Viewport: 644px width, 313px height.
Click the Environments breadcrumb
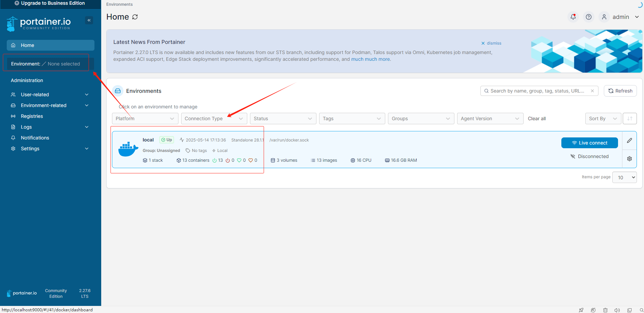pos(119,4)
